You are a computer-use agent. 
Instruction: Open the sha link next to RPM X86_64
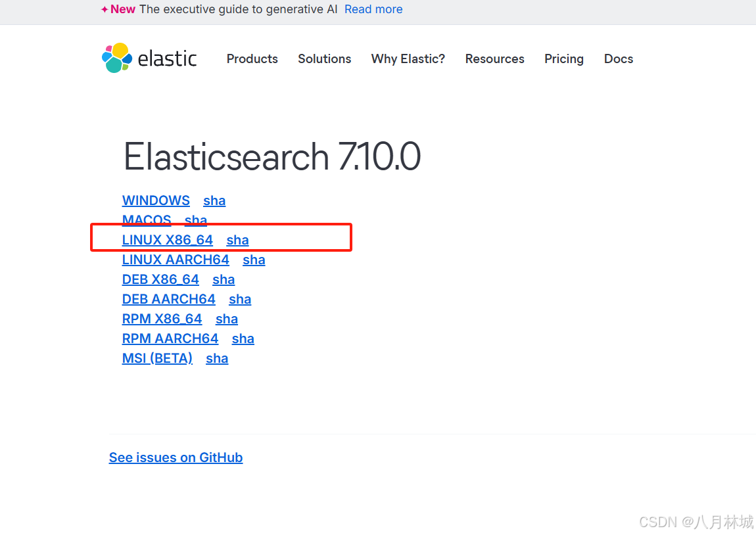pyautogui.click(x=227, y=319)
